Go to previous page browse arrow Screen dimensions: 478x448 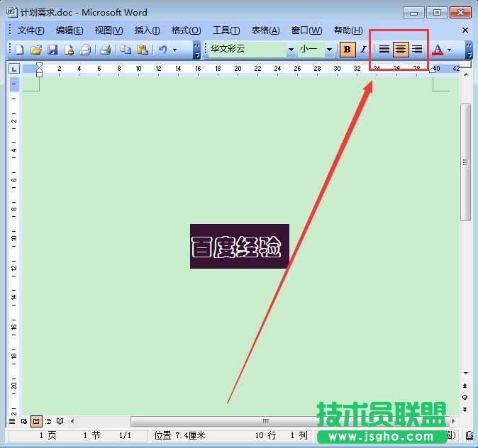pyautogui.click(x=465, y=386)
